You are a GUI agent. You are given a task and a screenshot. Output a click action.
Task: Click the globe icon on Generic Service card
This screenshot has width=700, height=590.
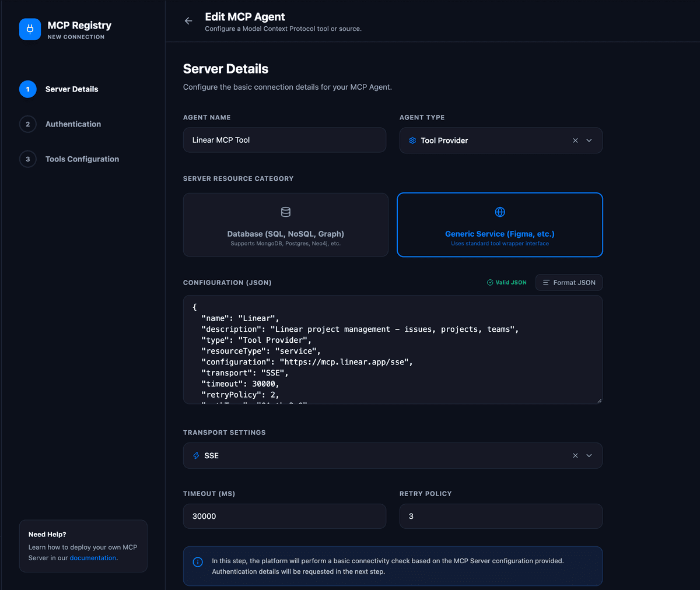coord(500,212)
